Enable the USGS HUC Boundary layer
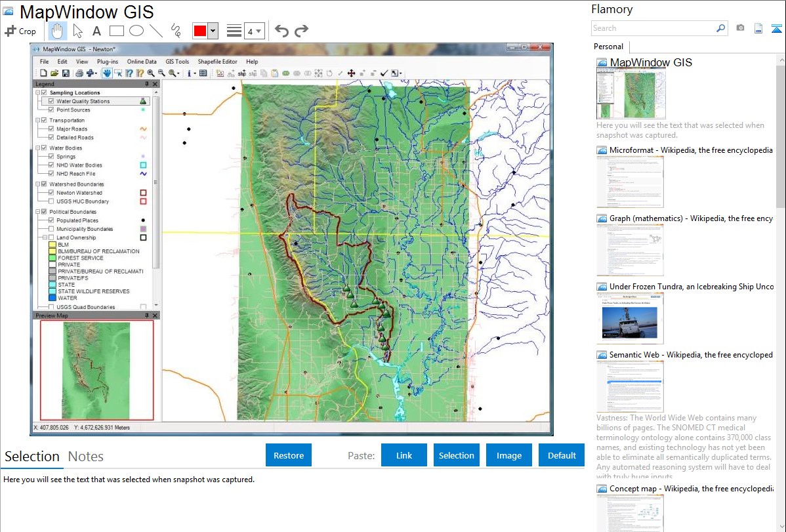This screenshot has width=786, height=532. pos(51,201)
